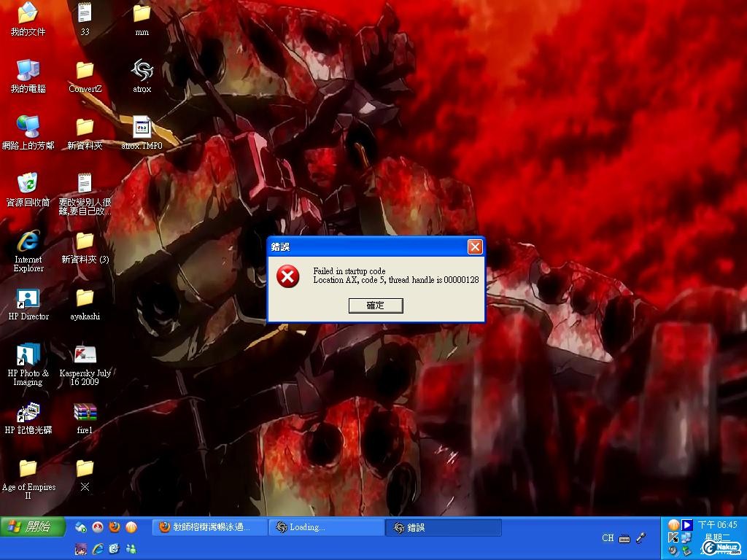Click the blue notepad quick launch icon

[115, 549]
